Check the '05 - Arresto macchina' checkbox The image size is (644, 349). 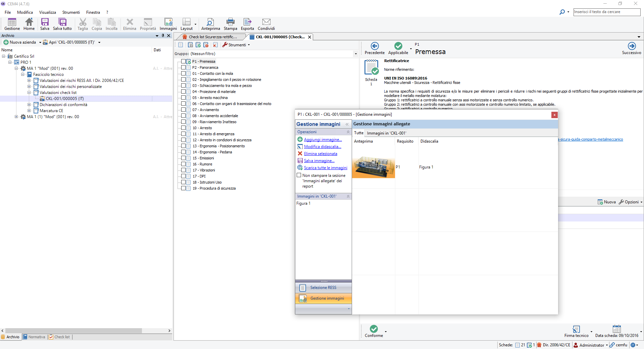coord(184,98)
